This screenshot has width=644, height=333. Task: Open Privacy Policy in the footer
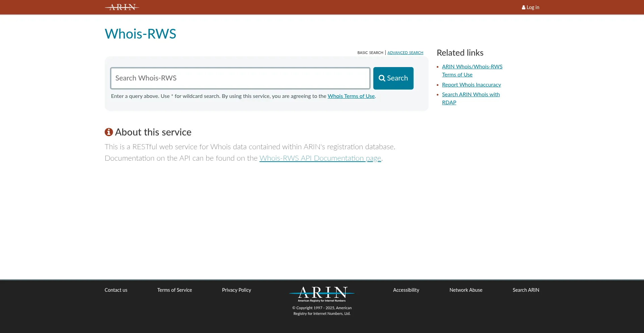pos(236,290)
